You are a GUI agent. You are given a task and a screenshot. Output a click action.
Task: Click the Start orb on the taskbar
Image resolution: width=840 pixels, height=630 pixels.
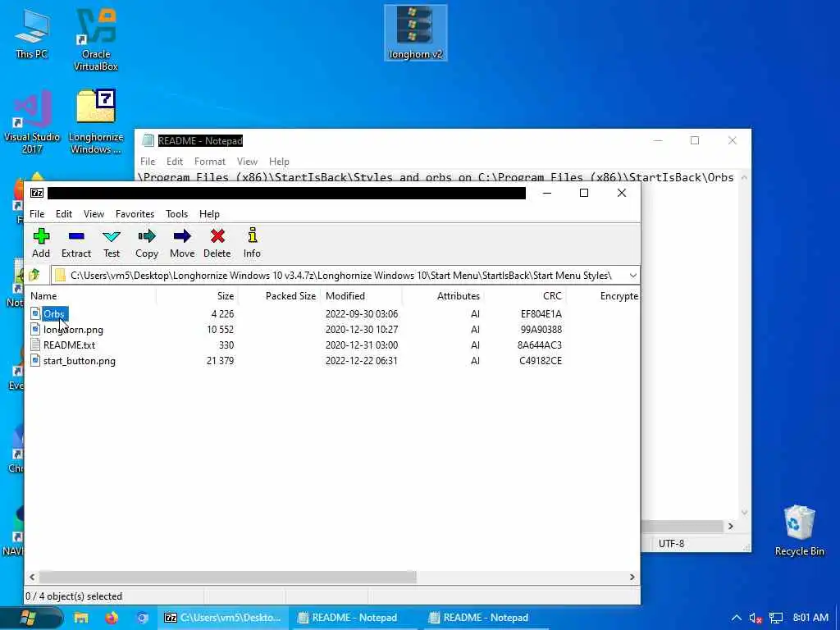tap(28, 618)
